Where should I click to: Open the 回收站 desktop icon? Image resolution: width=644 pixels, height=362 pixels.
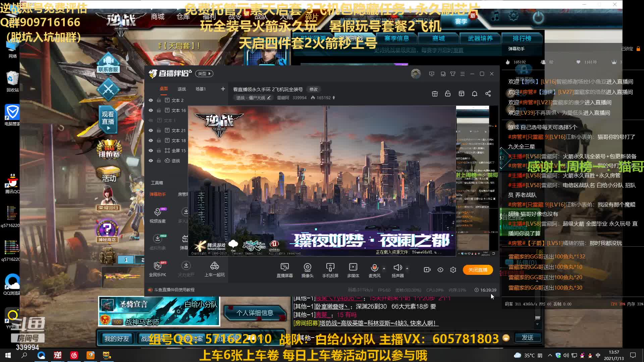point(12,81)
